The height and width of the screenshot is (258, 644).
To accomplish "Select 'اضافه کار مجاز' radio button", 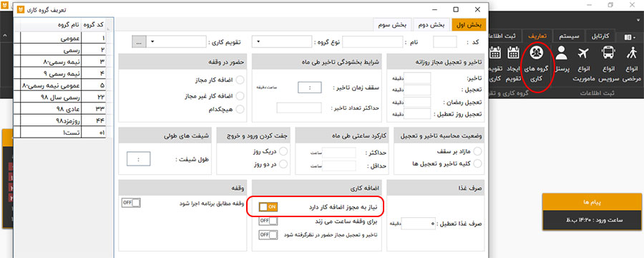I will 240,80.
